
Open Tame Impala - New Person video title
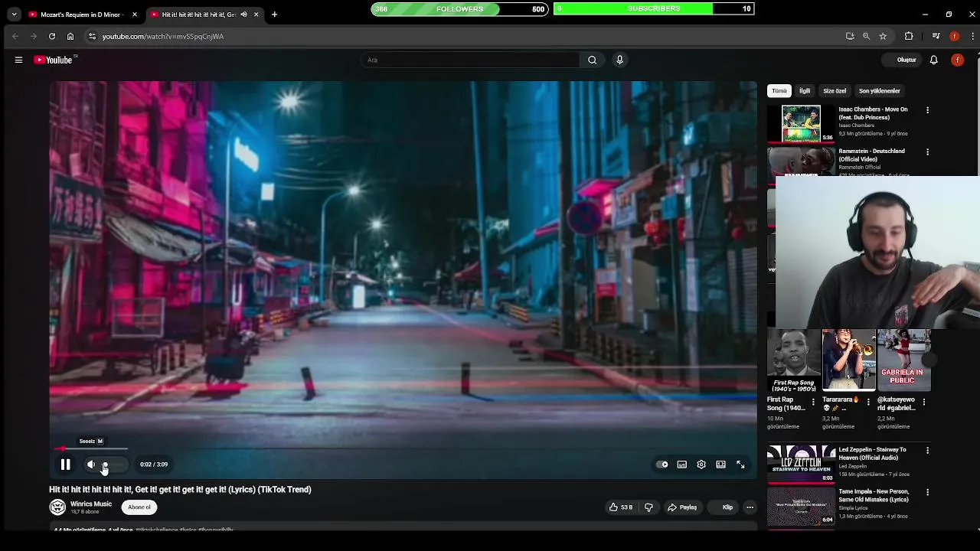point(874,496)
